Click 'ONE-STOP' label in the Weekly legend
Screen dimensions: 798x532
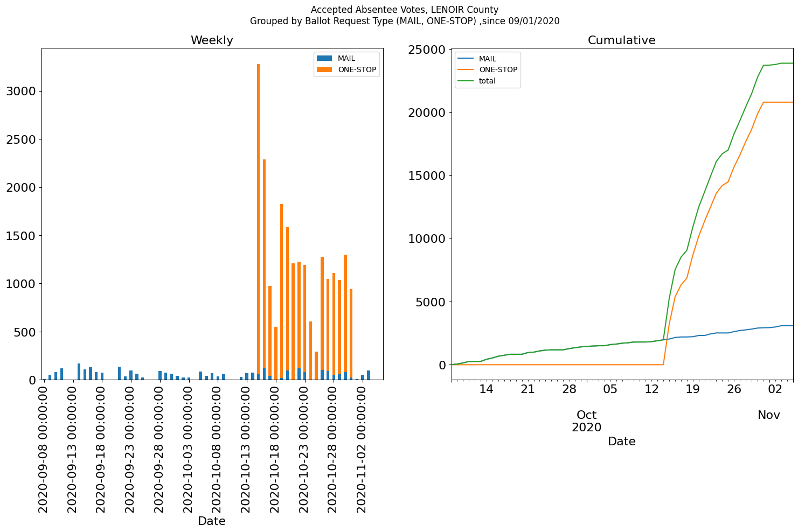click(357, 70)
